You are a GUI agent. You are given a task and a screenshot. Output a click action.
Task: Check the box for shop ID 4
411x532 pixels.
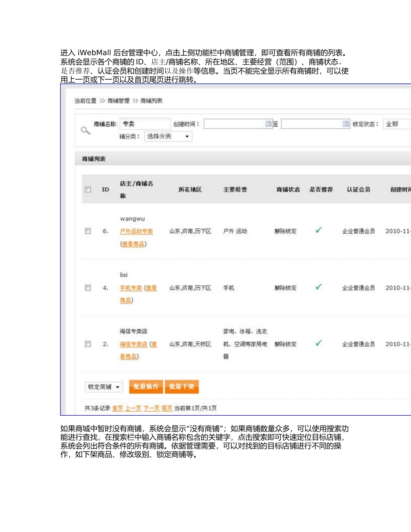coord(88,288)
